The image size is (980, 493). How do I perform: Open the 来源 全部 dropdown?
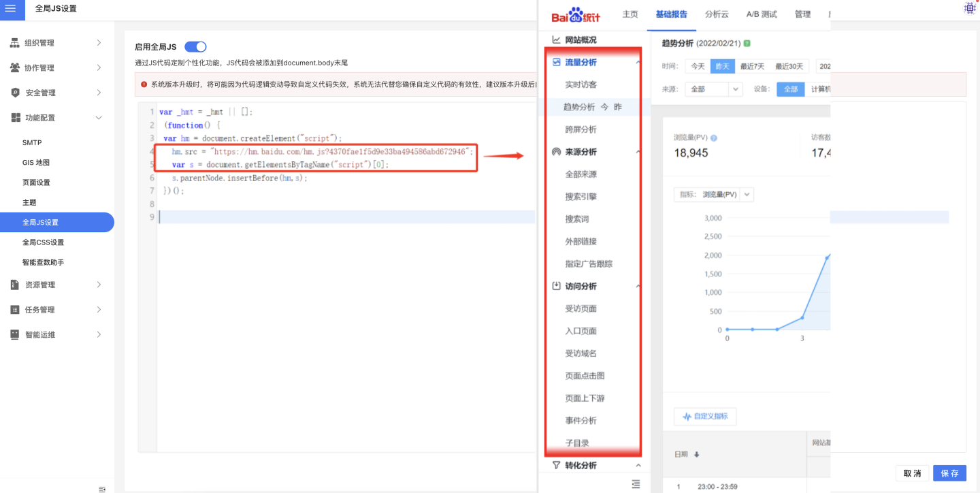pyautogui.click(x=713, y=89)
